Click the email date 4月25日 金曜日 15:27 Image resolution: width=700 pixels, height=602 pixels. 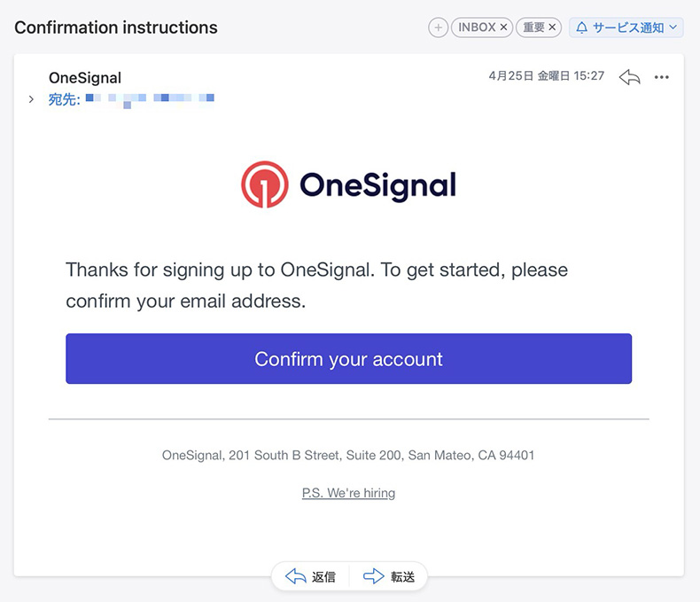click(547, 76)
